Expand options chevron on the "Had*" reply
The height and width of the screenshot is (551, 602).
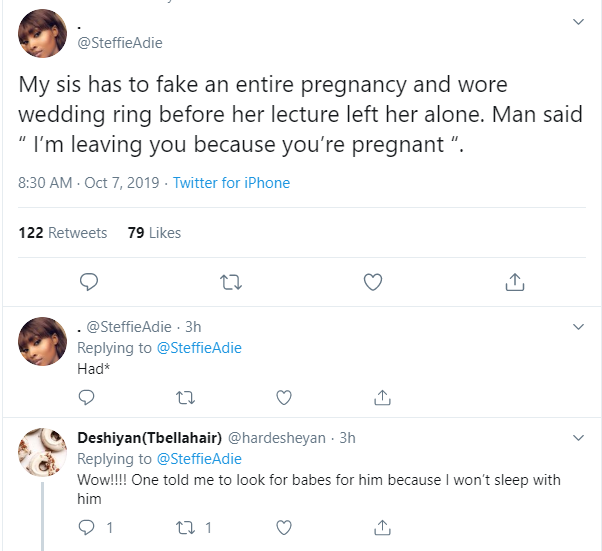[578, 327]
